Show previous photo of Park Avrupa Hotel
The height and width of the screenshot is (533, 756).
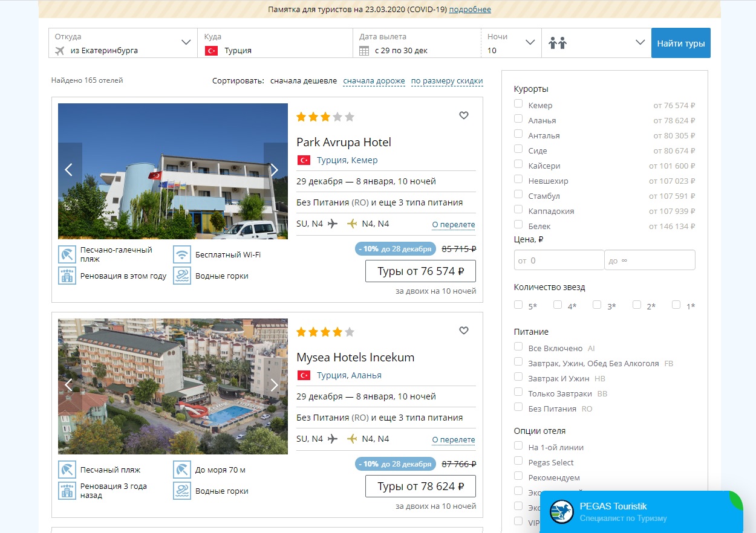point(70,170)
